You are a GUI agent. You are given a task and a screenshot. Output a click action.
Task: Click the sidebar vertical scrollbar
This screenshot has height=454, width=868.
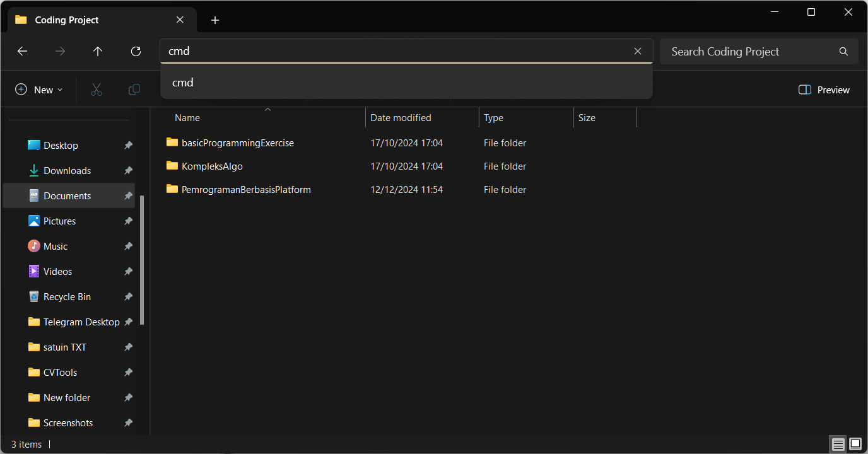142,260
